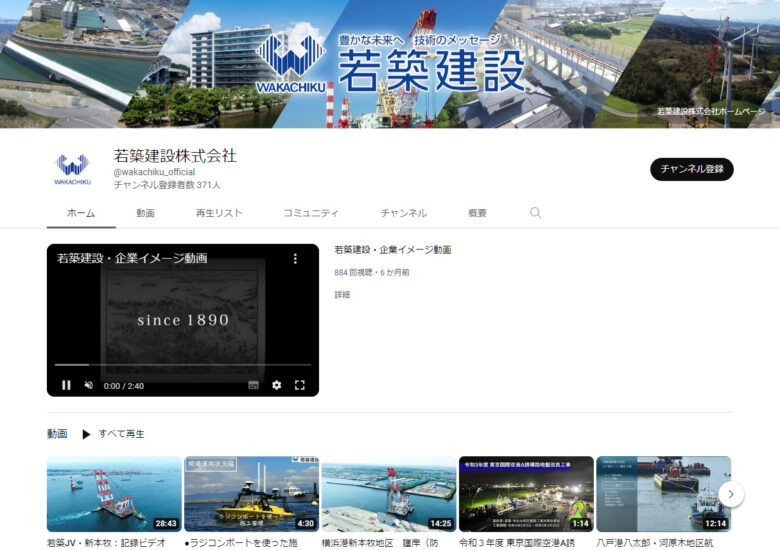Open the 八戸港八太郎・河原木地区航 video title
Screen dimensions: 780x550
point(655,543)
